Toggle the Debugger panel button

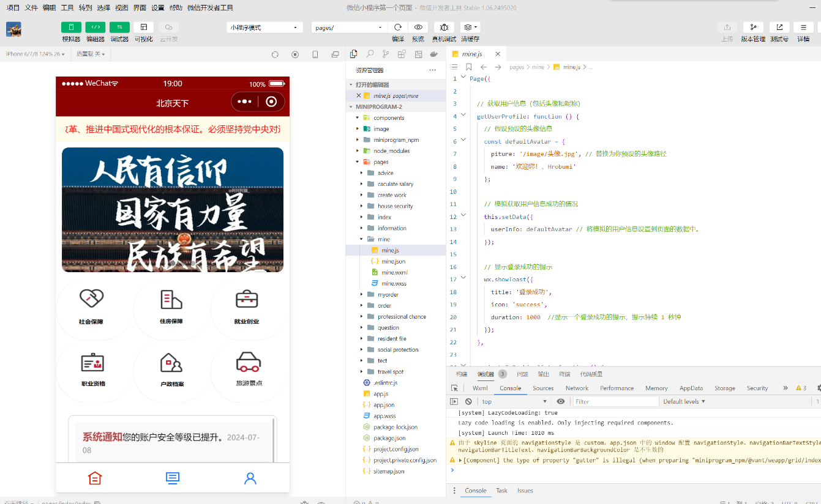119,28
